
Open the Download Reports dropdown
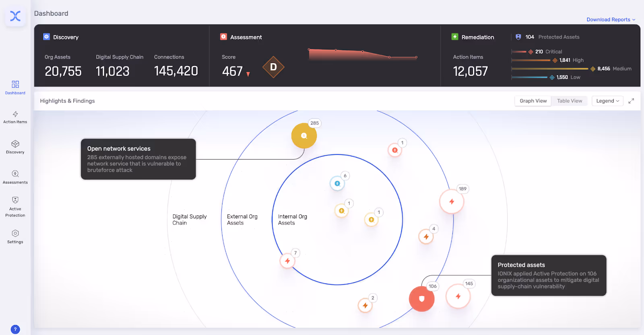click(x=611, y=19)
